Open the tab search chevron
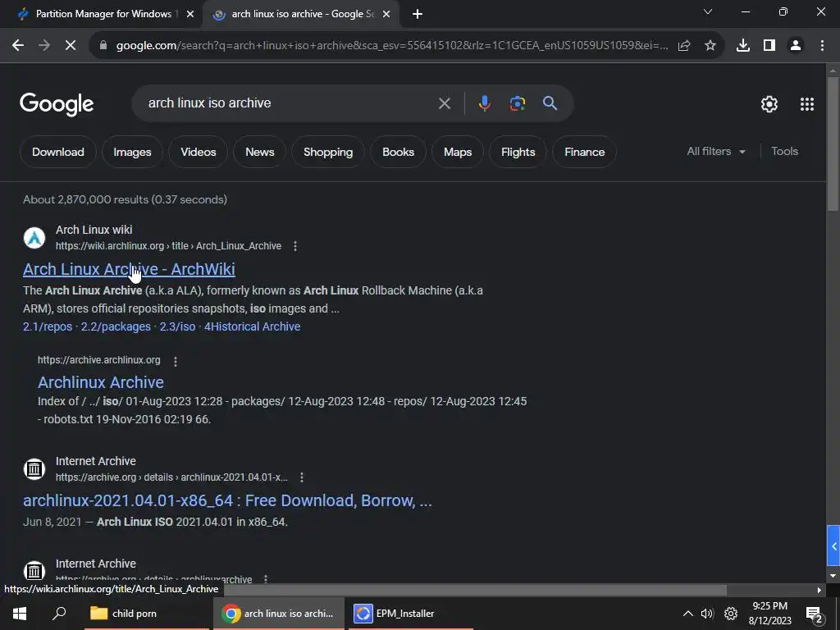Screen dimensions: 840x630 click(x=708, y=11)
